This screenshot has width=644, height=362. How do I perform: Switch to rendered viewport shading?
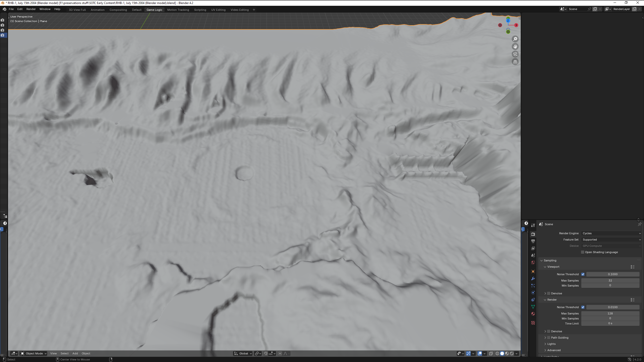click(x=511, y=353)
